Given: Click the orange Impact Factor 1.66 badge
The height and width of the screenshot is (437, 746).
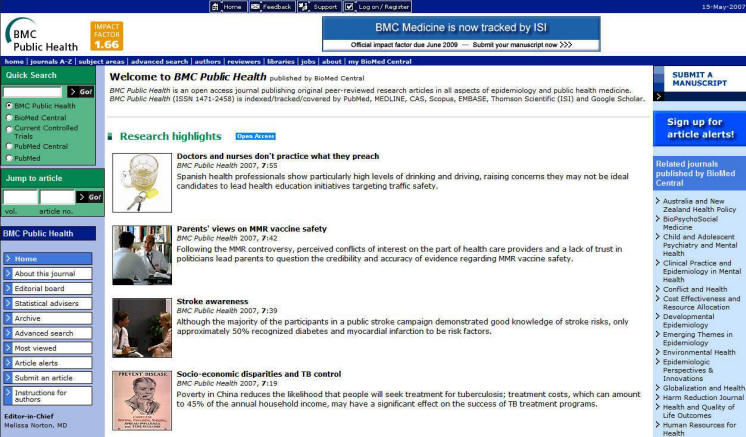Looking at the screenshot, I should [x=106, y=37].
